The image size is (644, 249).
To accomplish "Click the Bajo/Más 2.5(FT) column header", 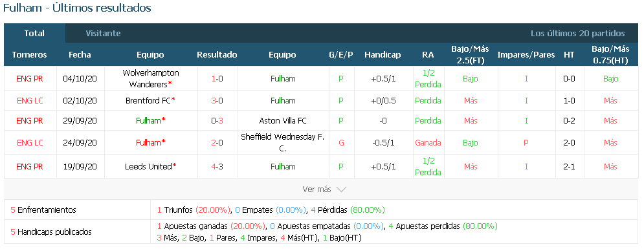I will click(471, 54).
